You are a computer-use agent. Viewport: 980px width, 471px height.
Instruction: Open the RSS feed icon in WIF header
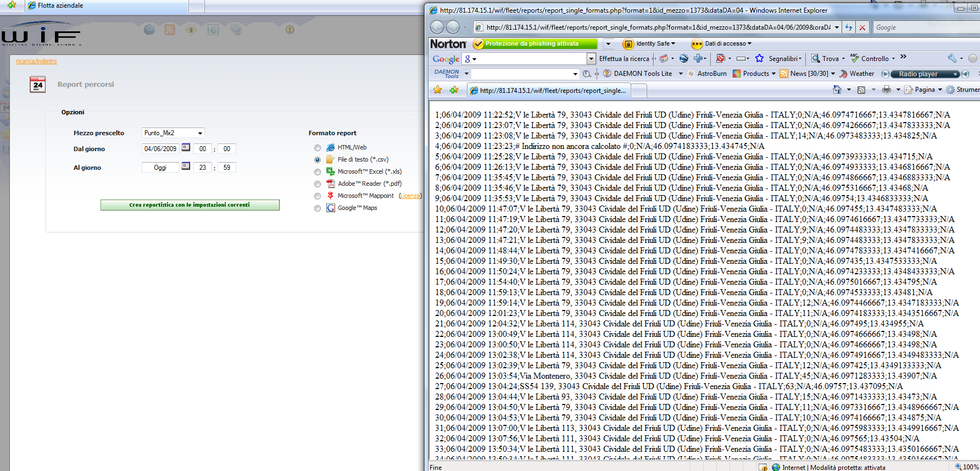pyautogui.click(x=170, y=30)
